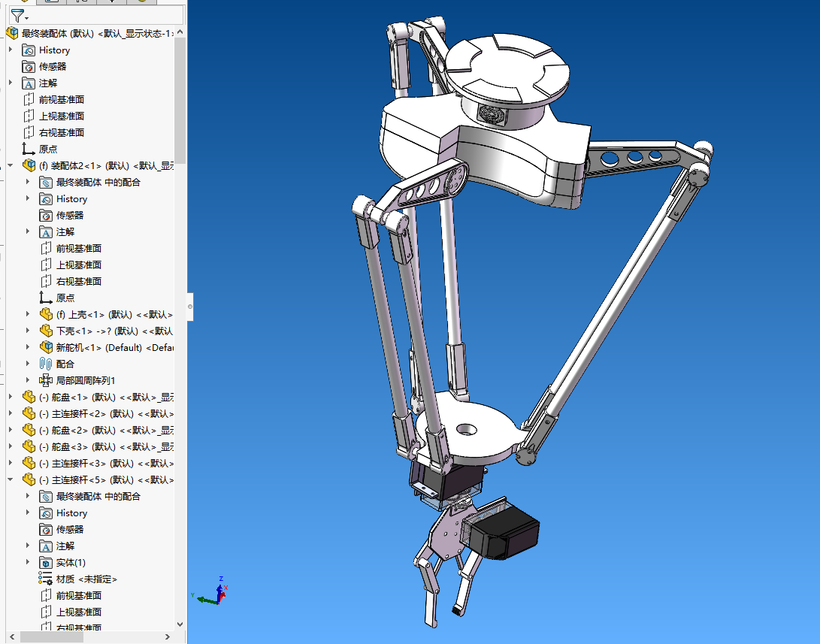Select the root 最终装配体 assembly node
This screenshot has height=644, width=820.
(x=98, y=33)
